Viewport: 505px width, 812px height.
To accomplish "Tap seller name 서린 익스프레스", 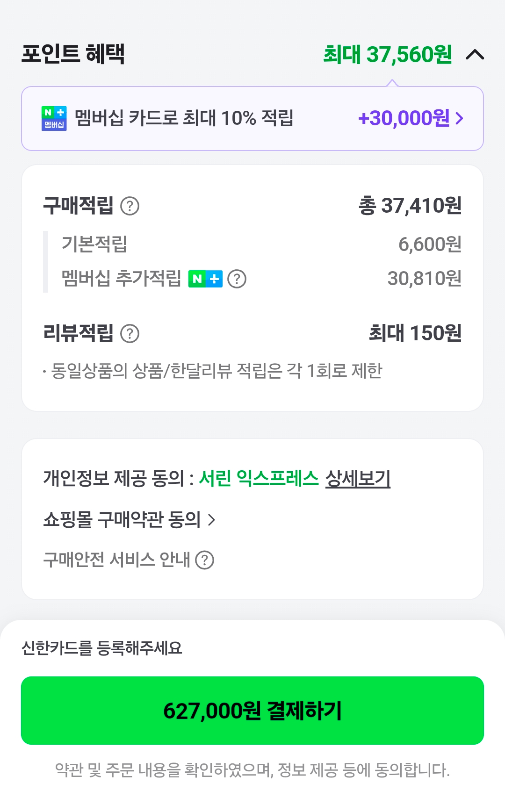I will (x=259, y=478).
